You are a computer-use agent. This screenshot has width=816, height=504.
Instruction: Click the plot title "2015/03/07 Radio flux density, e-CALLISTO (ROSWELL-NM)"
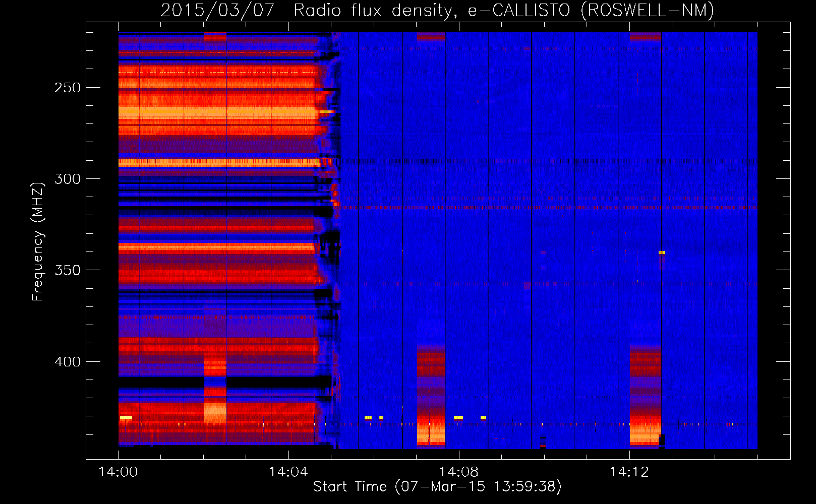(x=437, y=10)
